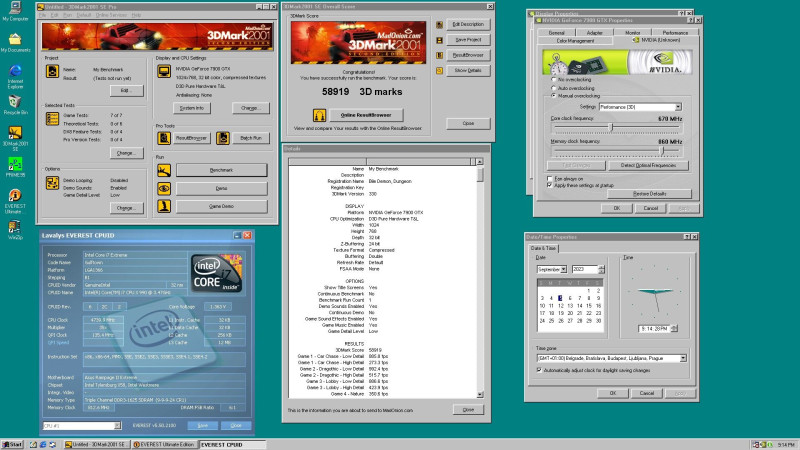Click the Details list scroll-up arrow
The height and width of the screenshot is (450, 800).
click(480, 162)
